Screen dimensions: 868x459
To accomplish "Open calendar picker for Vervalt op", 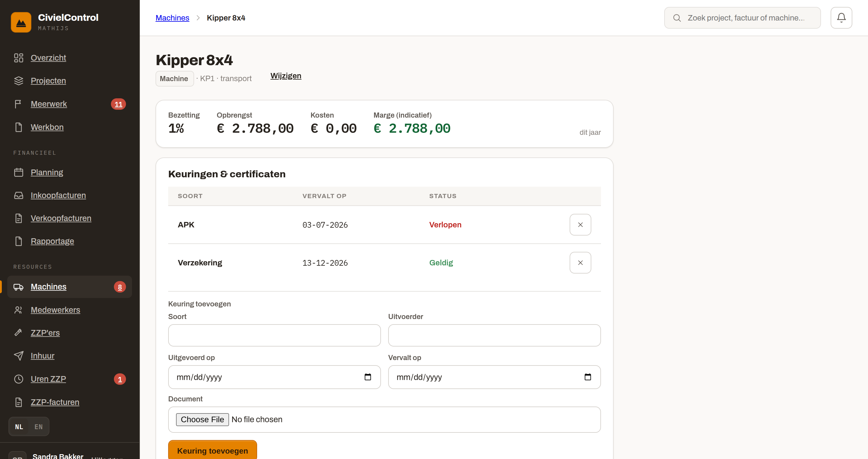I will pyautogui.click(x=588, y=377).
